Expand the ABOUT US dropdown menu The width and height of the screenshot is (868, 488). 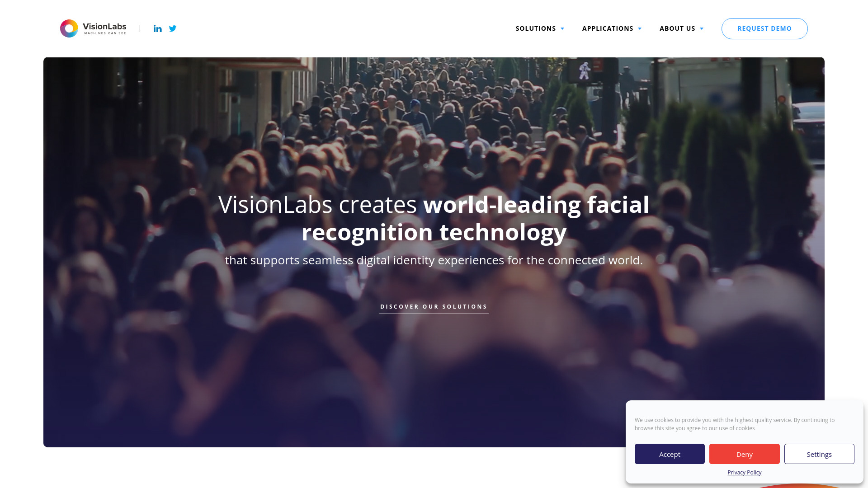(x=681, y=28)
